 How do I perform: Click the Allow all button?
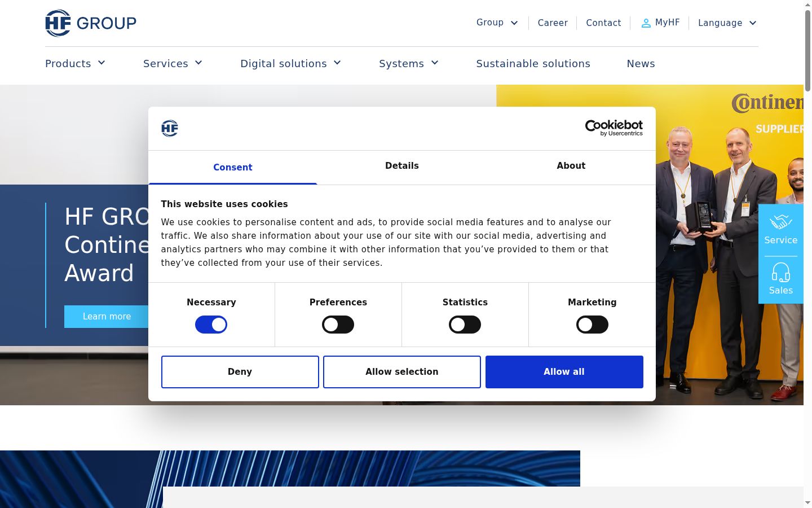pos(564,372)
